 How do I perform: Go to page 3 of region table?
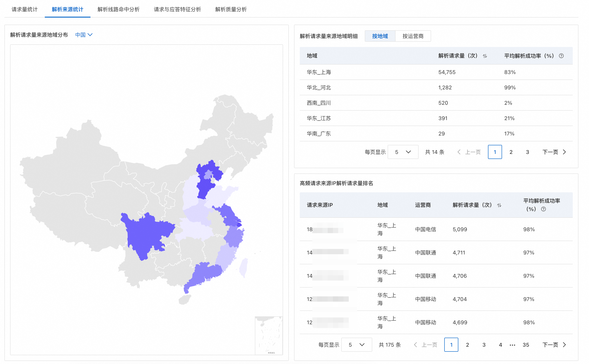(527, 152)
